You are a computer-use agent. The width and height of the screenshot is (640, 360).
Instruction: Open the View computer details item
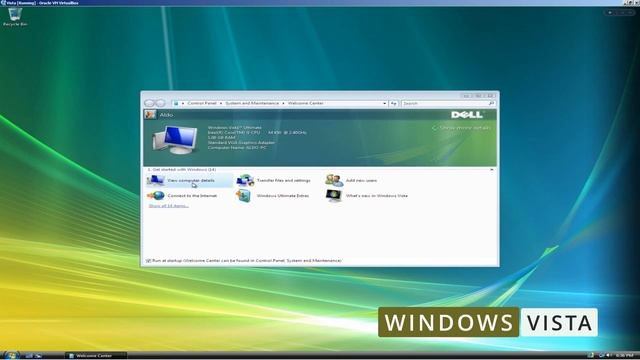(x=189, y=180)
